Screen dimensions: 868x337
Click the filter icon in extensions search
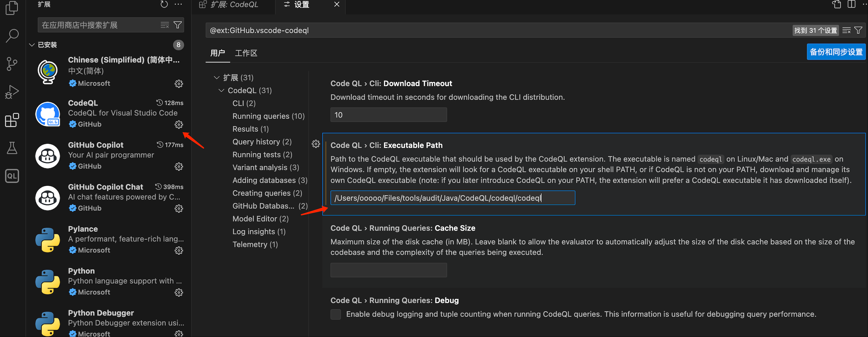point(178,25)
